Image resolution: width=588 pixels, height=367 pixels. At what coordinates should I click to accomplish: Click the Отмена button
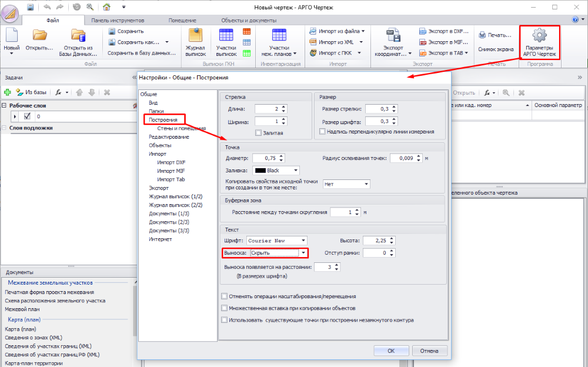pos(429,351)
